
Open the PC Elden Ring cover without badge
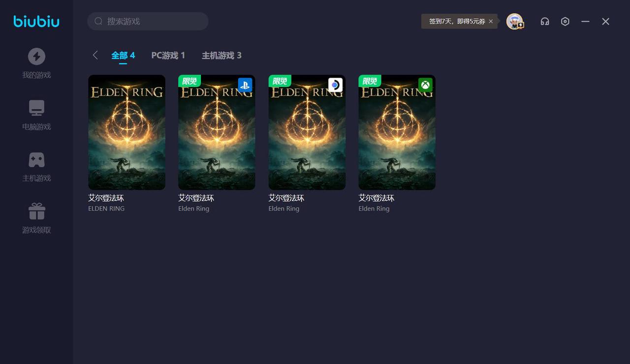[x=126, y=132]
